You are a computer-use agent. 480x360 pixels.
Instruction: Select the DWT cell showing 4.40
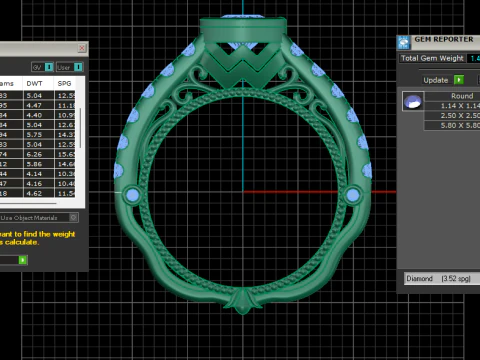click(x=38, y=115)
